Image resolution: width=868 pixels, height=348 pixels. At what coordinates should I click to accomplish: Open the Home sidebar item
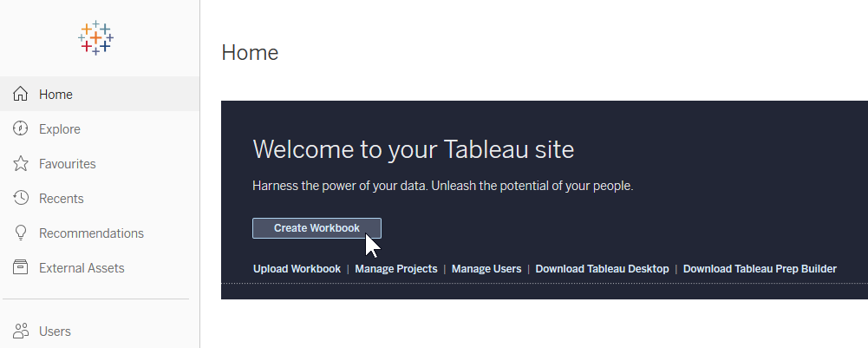coord(55,95)
